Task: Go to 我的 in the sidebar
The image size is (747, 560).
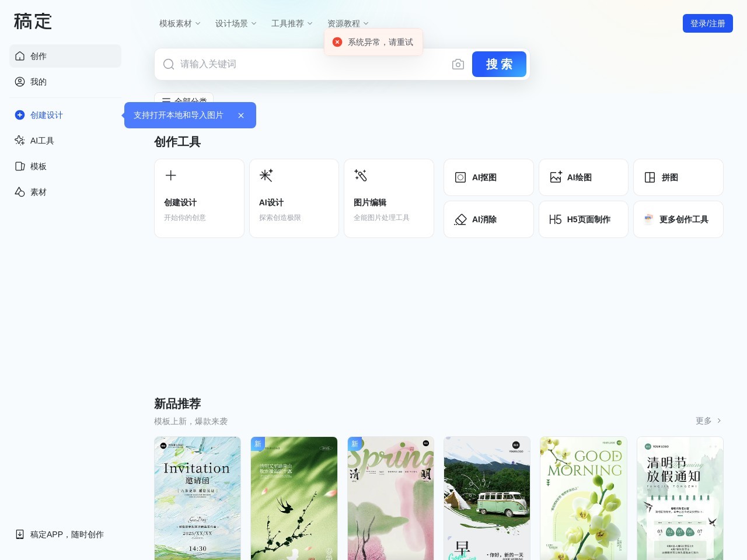Action: pyautogui.click(x=39, y=82)
